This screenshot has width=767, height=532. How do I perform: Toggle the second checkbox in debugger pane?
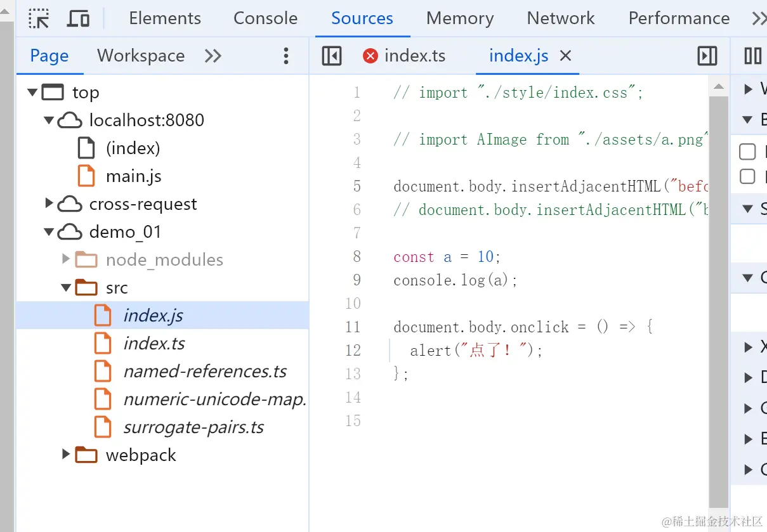click(747, 176)
